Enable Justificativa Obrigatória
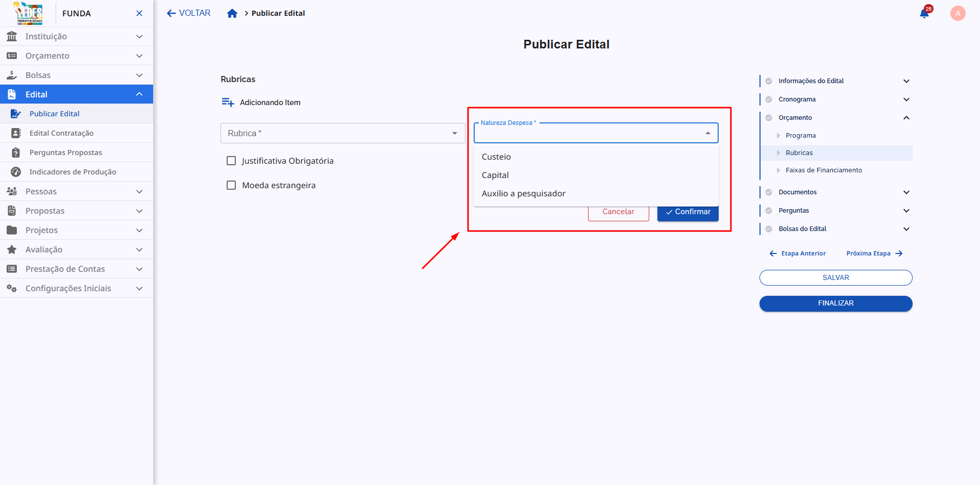 (231, 160)
